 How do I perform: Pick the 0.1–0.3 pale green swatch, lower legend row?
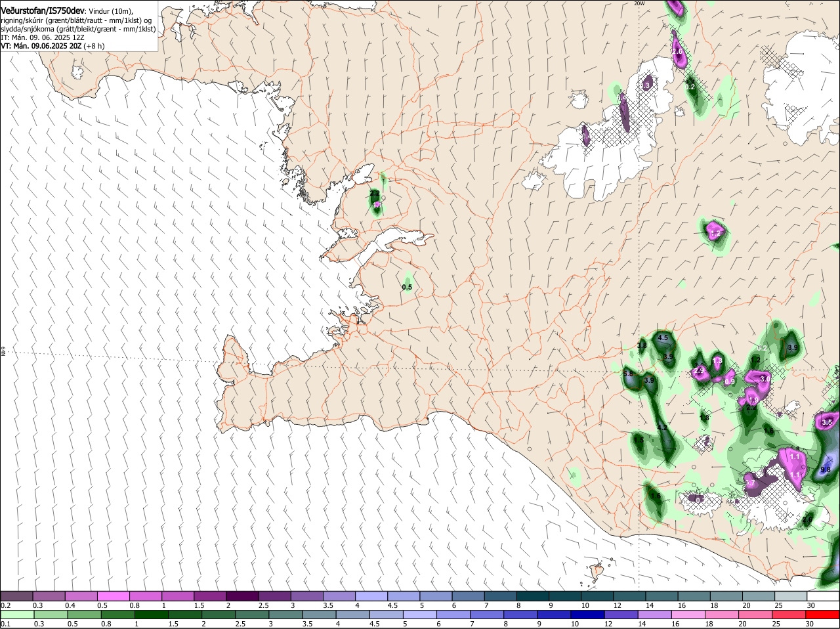[16, 615]
